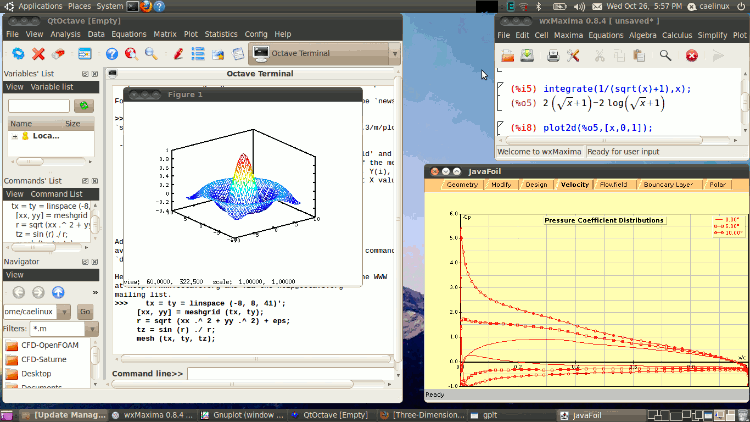The image size is (750, 422).
Task: Click the Command line input field
Action: (x=290, y=373)
